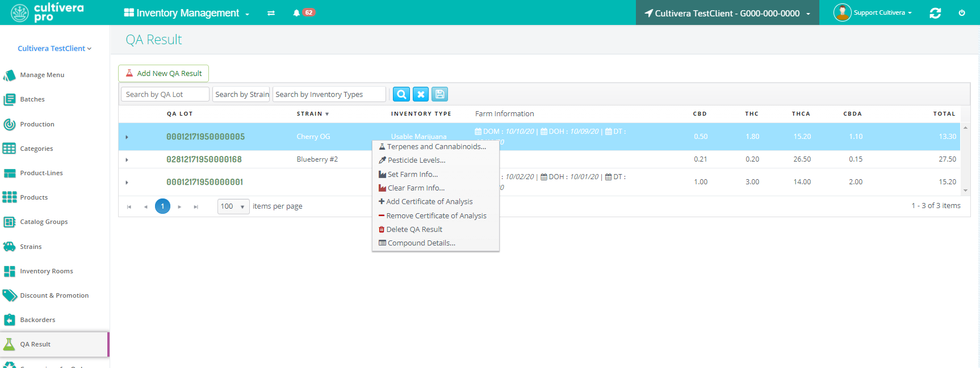Open the notifications bell icon
The image size is (980, 368).
pos(296,12)
